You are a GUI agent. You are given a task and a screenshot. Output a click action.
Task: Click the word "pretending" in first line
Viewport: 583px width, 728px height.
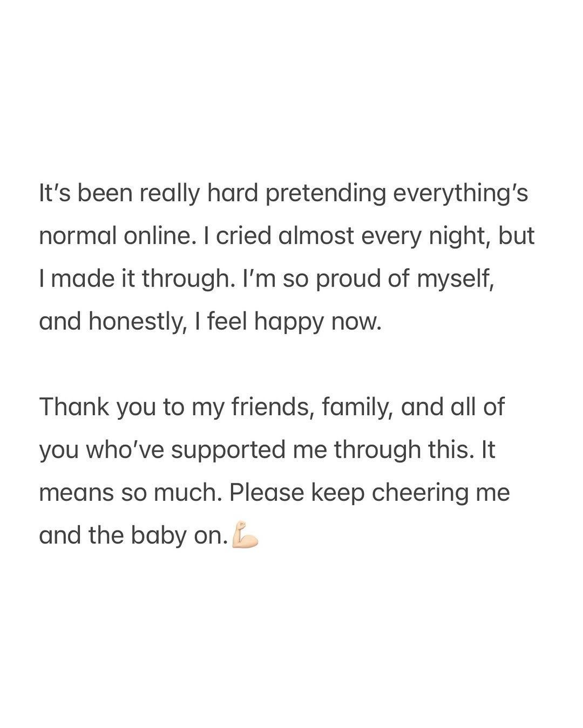326,194
